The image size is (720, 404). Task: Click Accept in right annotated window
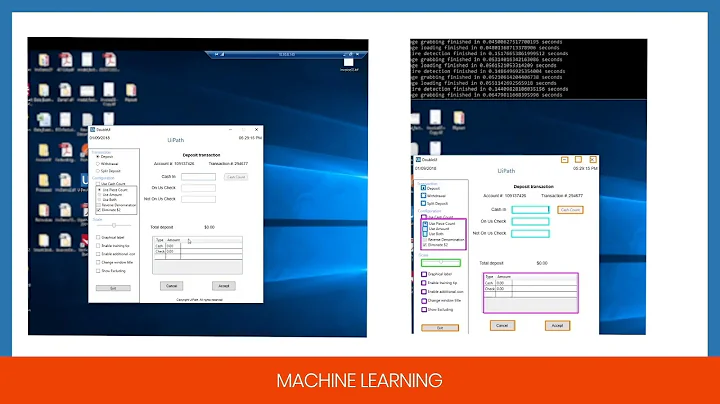click(557, 325)
